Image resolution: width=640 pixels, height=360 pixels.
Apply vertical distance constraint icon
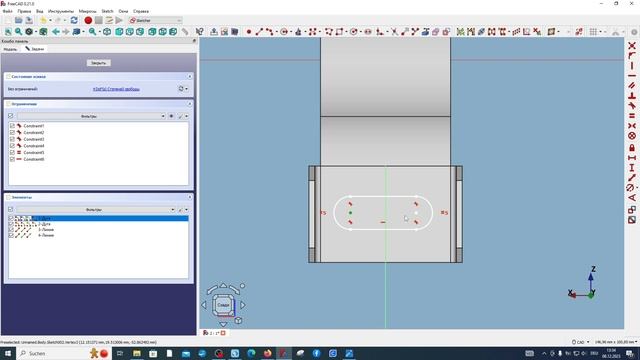[632, 167]
